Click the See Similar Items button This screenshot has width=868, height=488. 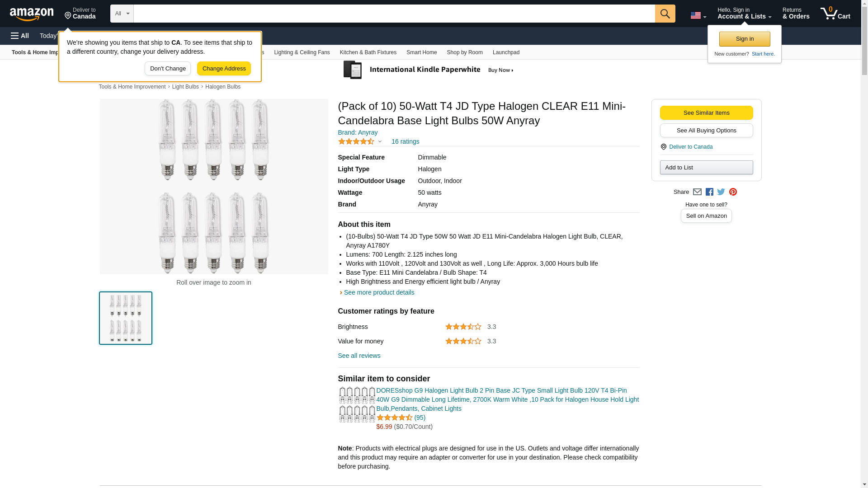[x=706, y=113]
